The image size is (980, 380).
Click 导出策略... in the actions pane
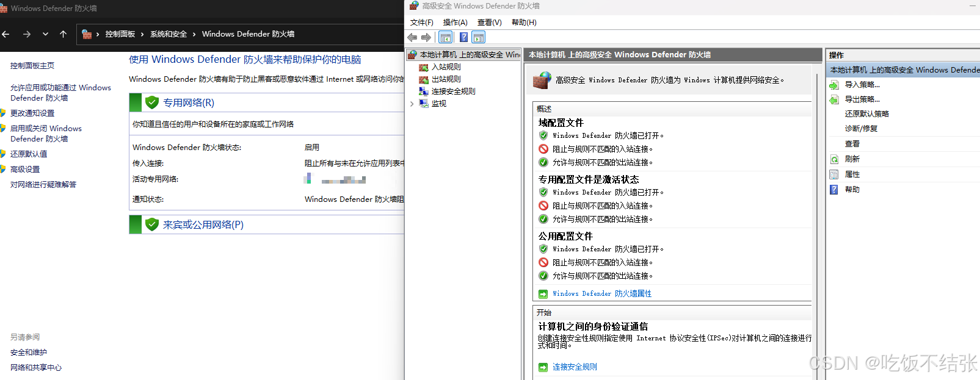(x=862, y=99)
